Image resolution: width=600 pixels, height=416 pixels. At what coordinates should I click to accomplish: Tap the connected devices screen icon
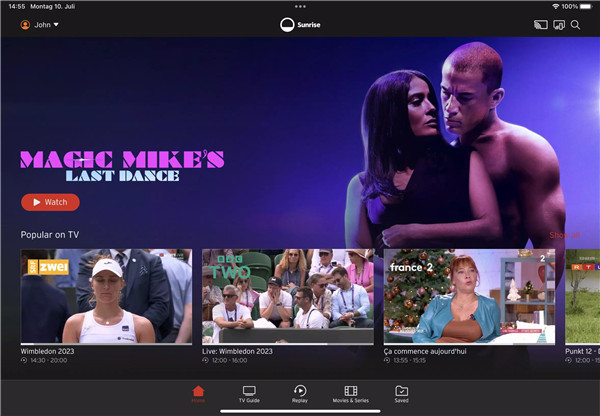point(559,25)
